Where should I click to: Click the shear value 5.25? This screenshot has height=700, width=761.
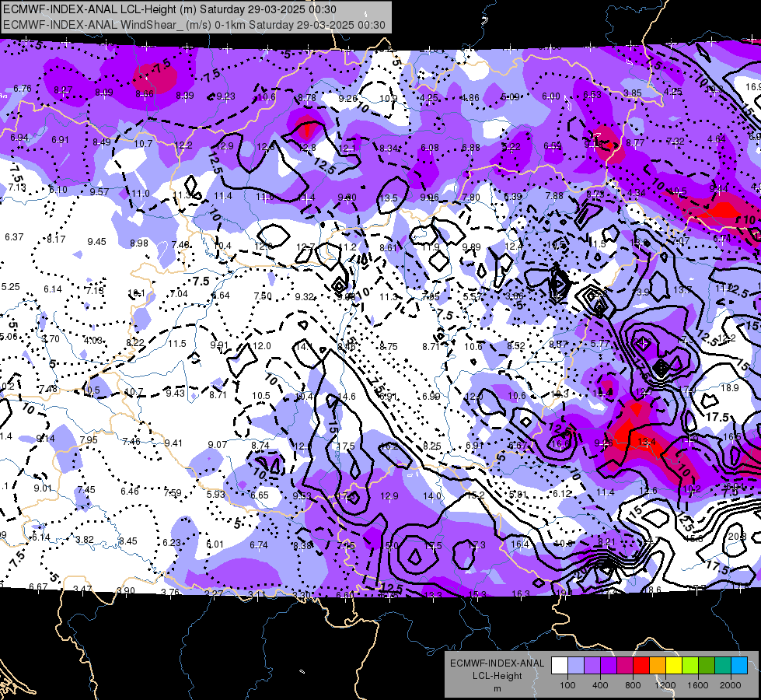(x=11, y=286)
